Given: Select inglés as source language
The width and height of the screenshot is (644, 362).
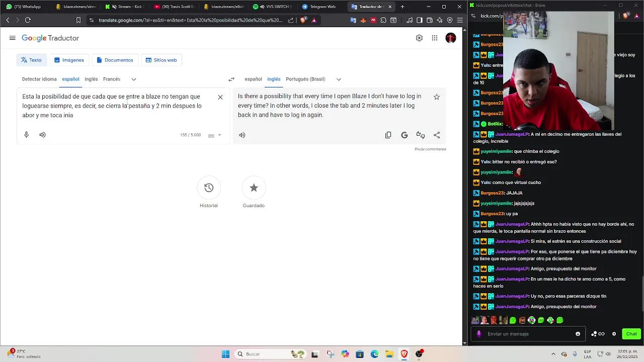Looking at the screenshot, I should coord(91,79).
